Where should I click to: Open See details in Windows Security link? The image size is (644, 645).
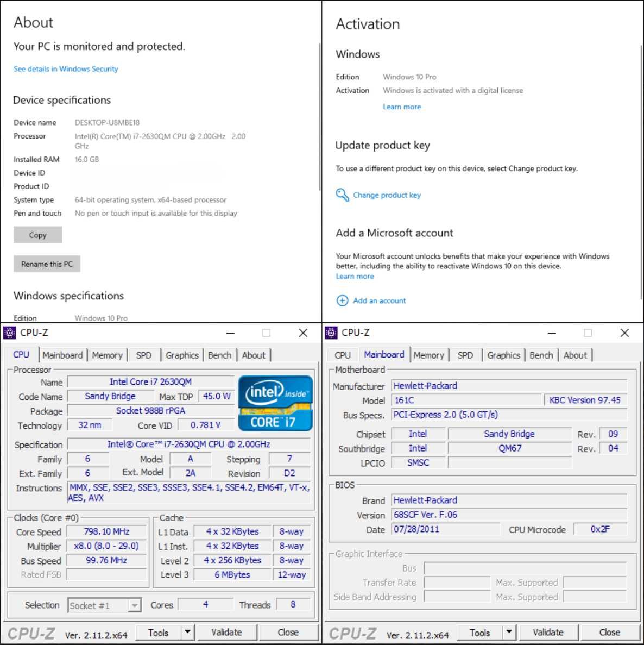tap(66, 68)
